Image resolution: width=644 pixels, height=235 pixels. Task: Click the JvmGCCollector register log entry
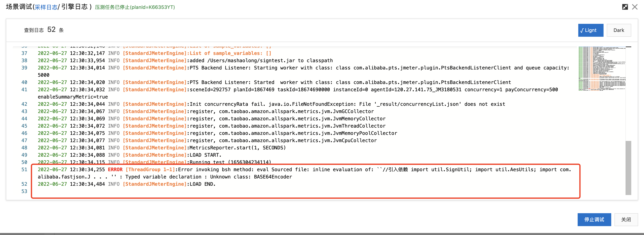click(x=282, y=111)
